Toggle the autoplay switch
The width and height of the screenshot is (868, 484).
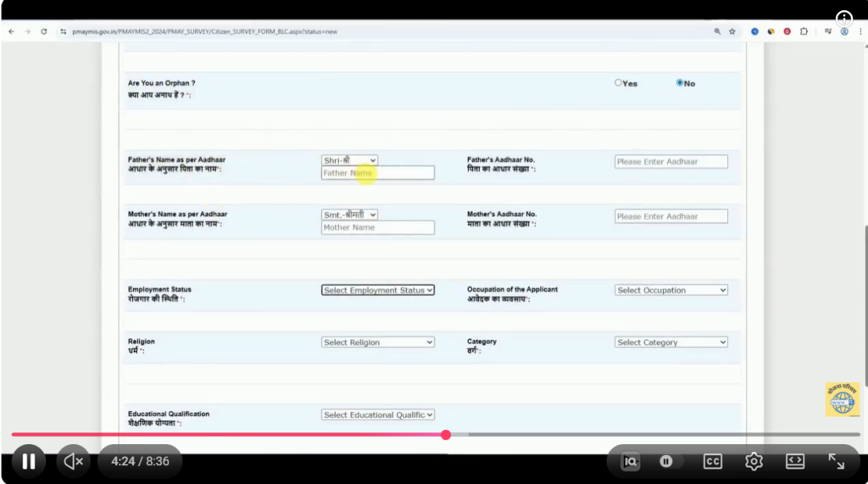[666, 461]
